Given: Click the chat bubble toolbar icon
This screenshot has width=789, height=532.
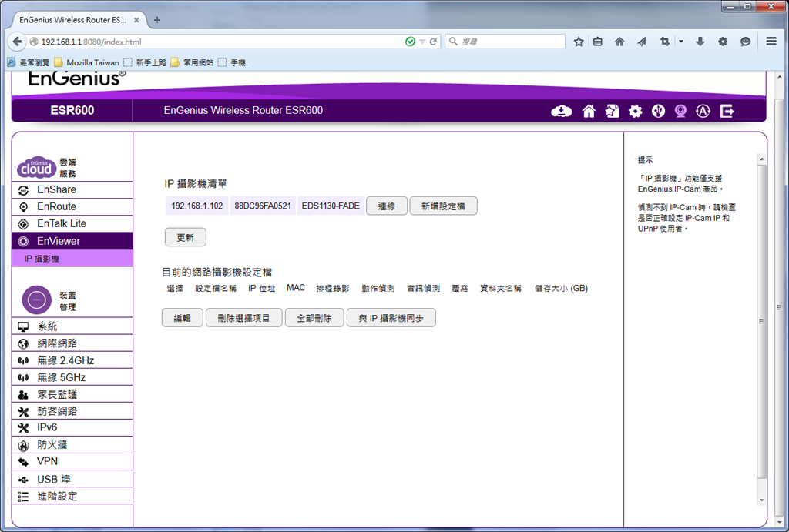Looking at the screenshot, I should (745, 42).
